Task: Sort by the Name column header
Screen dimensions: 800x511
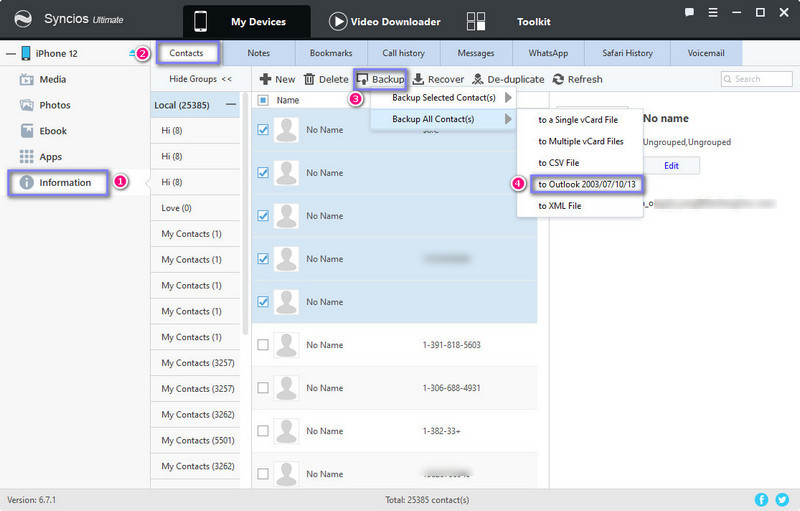Action: tap(288, 100)
